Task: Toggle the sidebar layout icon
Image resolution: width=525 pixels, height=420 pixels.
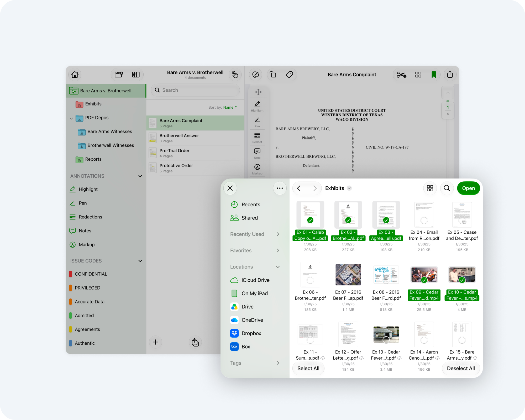Action: 136,75
